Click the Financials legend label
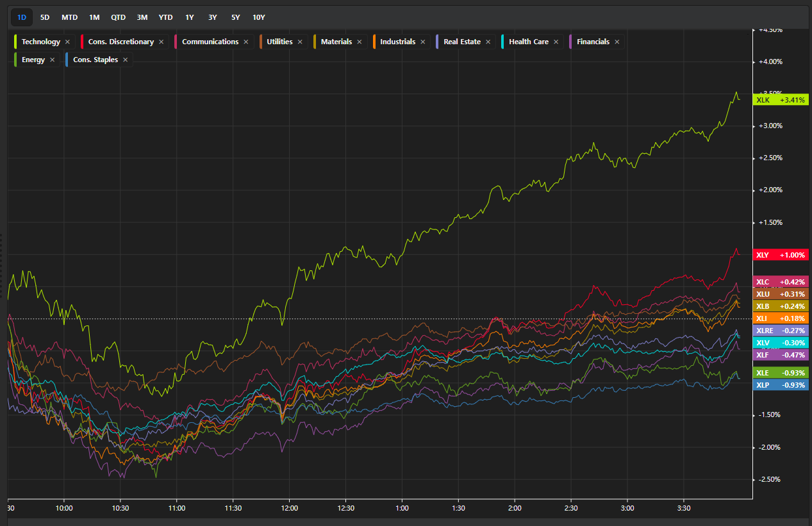 click(593, 42)
